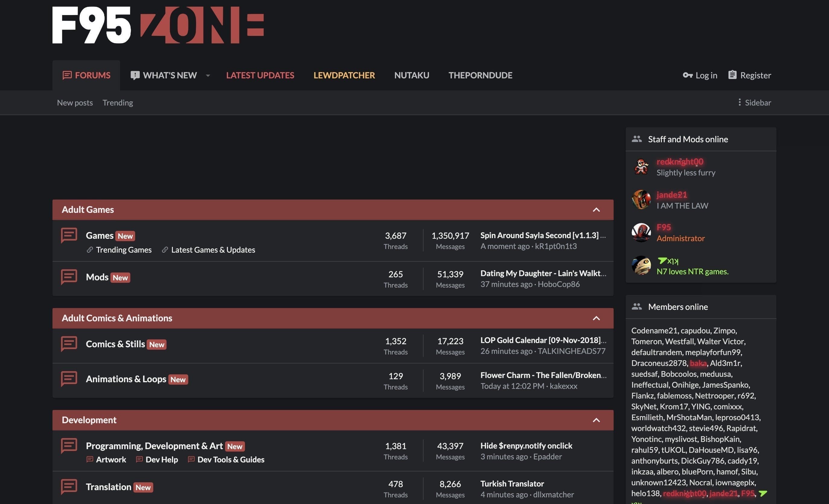Open the Turkish Translator thread
Viewport: 829px width, 504px height.
tap(512, 484)
